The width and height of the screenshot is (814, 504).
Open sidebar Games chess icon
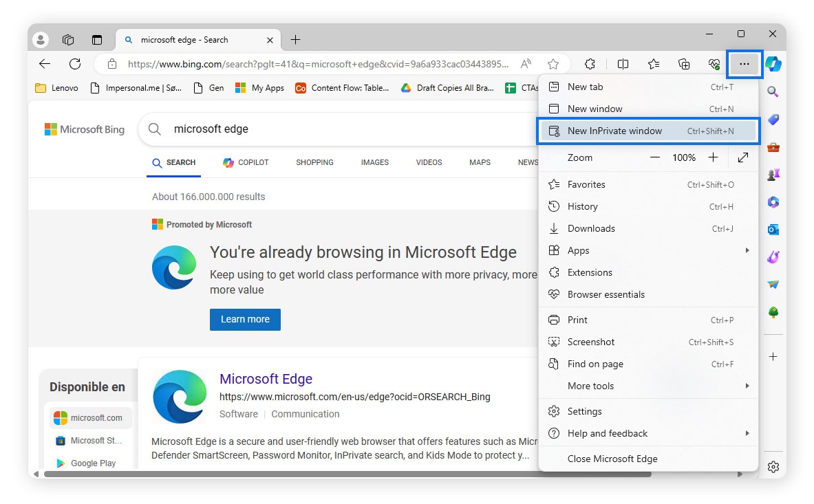(773, 175)
